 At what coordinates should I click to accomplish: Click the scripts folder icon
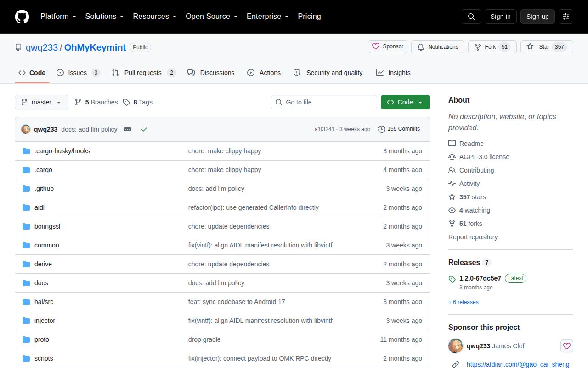tap(26, 358)
